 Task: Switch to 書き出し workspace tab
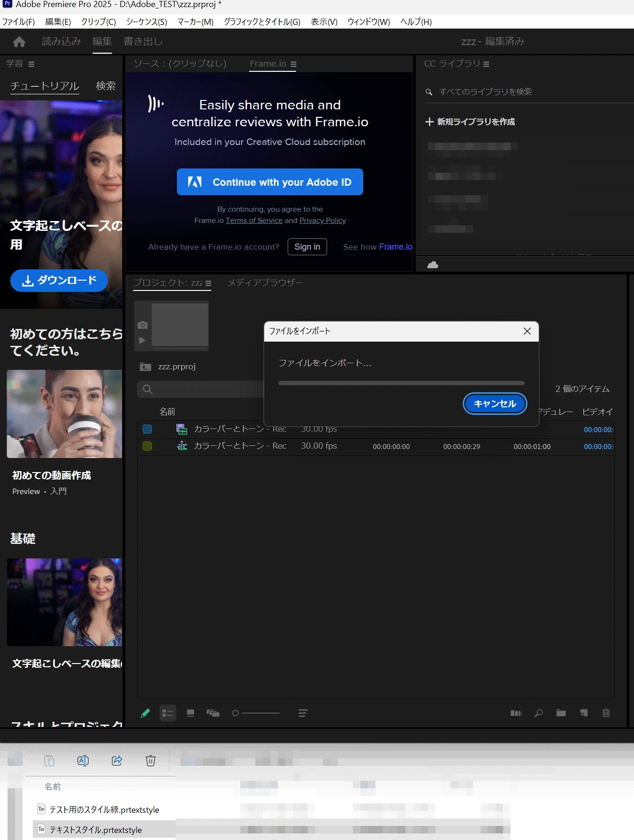tap(143, 42)
